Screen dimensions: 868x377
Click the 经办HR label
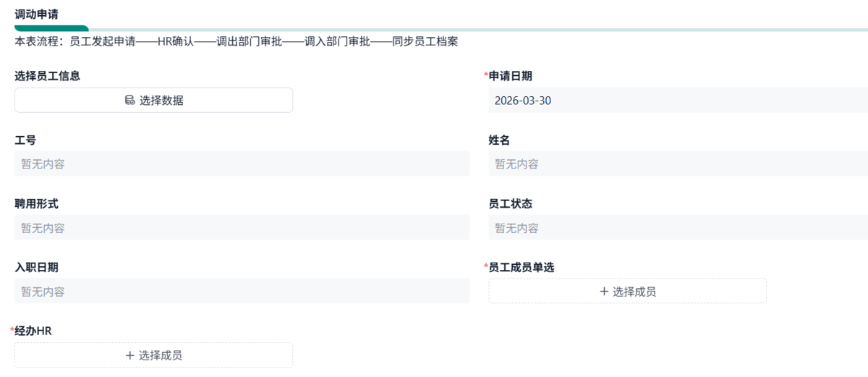click(33, 331)
